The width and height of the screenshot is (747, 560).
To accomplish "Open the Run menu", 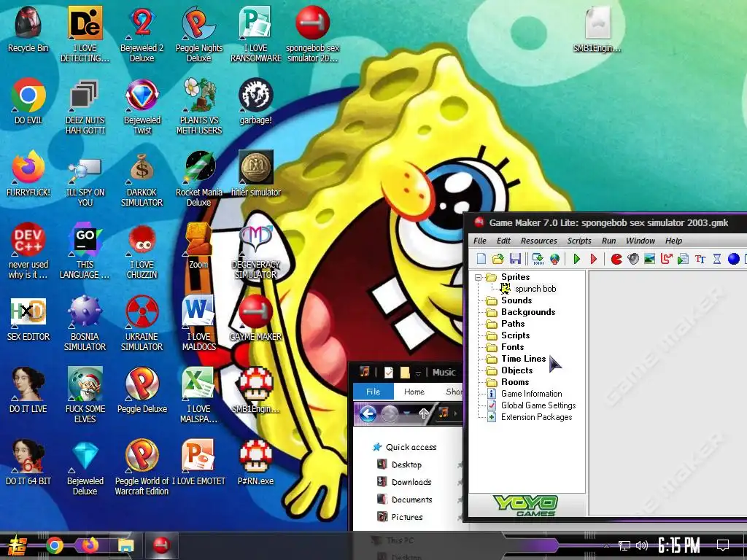I will 609,241.
